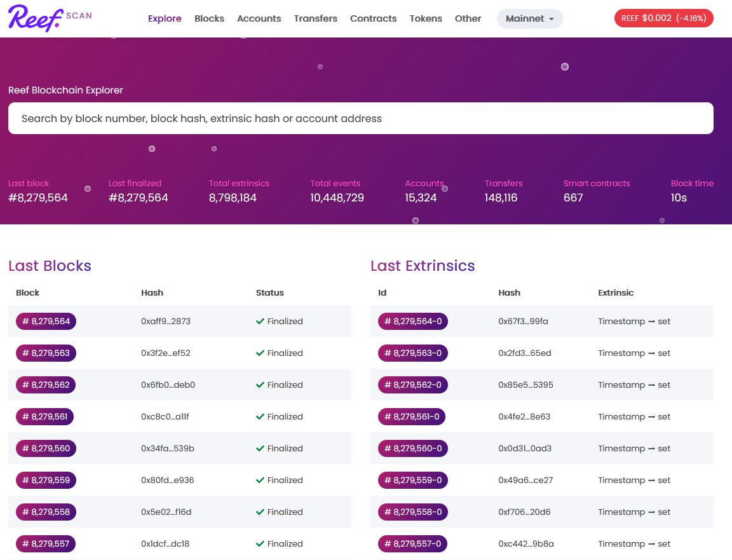Select block # 8,279,560
The image size is (732, 560).
(x=46, y=448)
